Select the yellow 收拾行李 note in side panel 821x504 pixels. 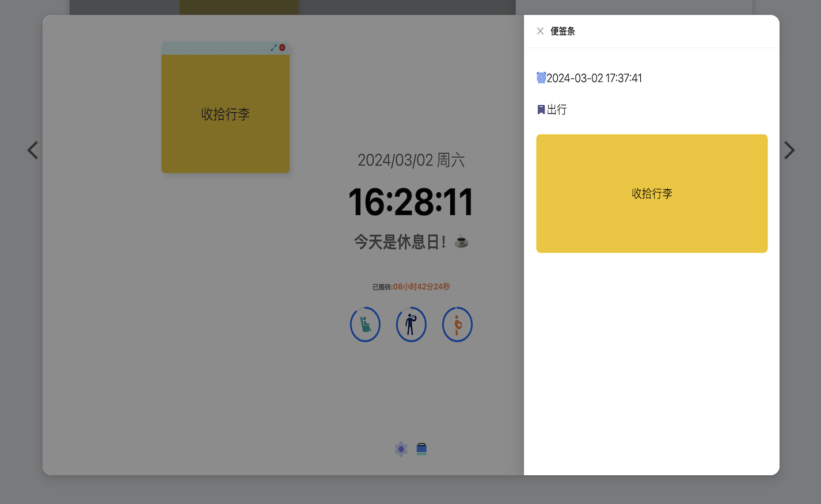(652, 193)
